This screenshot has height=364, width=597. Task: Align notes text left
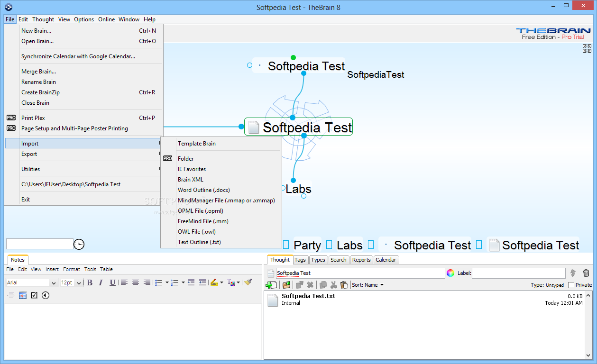point(124,282)
